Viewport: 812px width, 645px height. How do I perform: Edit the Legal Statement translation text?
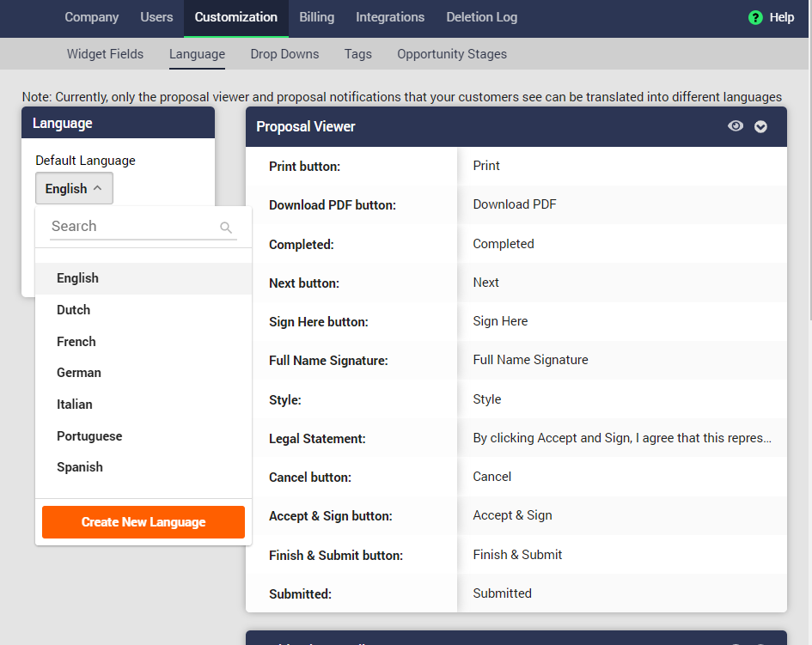tap(622, 438)
